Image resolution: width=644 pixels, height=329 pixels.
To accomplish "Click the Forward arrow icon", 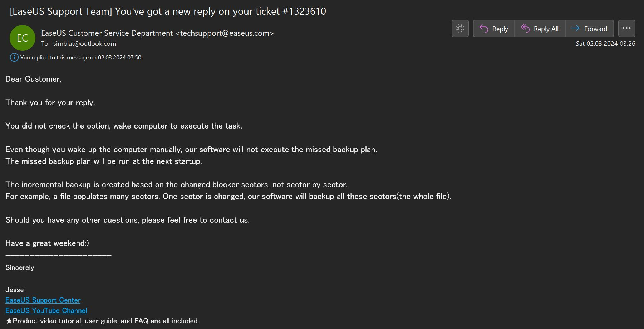I will (x=575, y=29).
